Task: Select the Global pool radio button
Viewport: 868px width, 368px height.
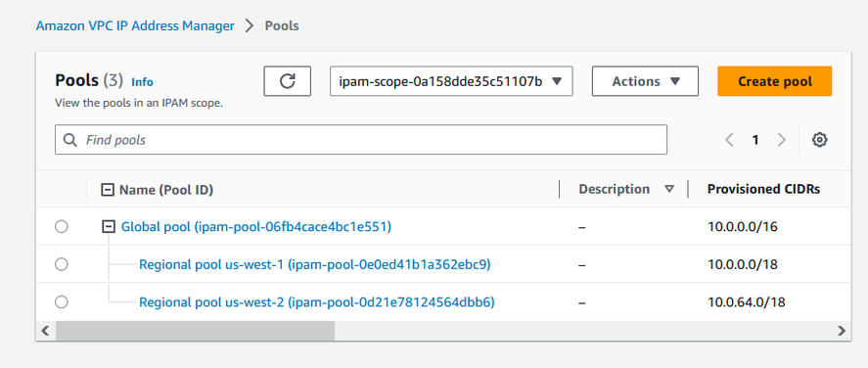Action: coord(62,226)
